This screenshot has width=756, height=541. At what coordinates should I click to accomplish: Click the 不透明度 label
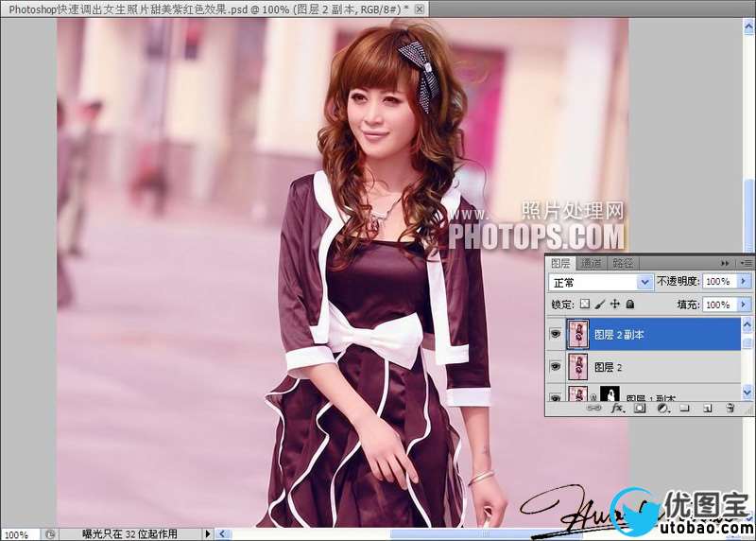click(679, 281)
